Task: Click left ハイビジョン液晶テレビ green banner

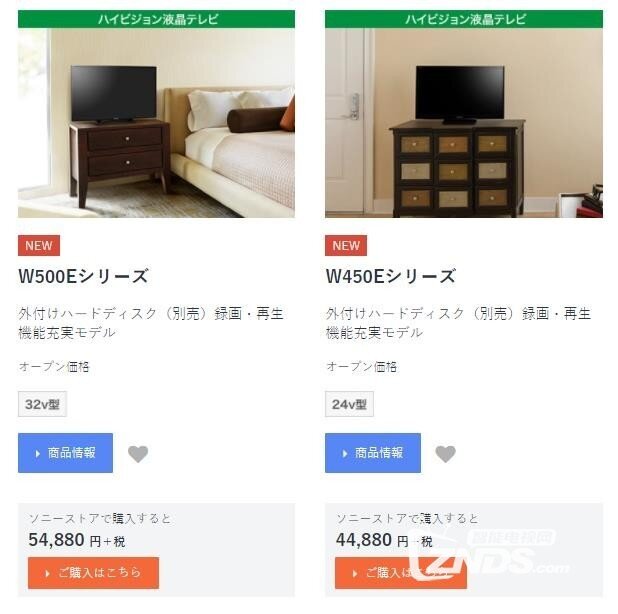Action: pos(156,19)
